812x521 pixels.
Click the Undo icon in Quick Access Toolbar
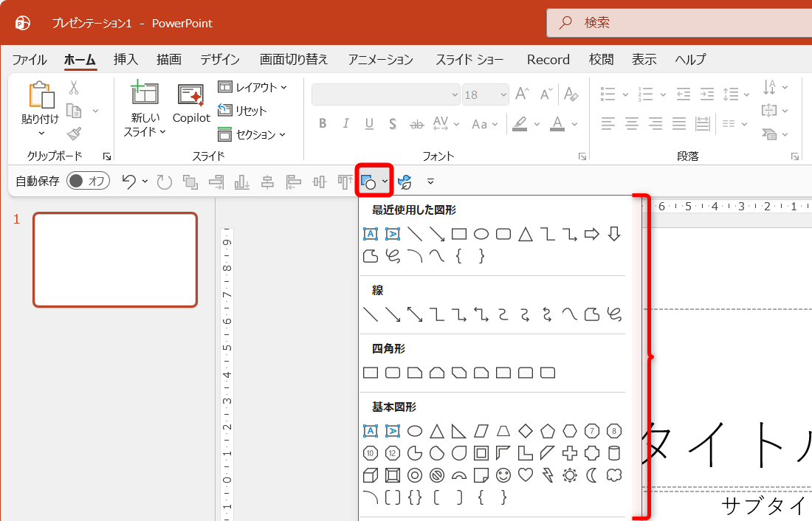tap(129, 181)
